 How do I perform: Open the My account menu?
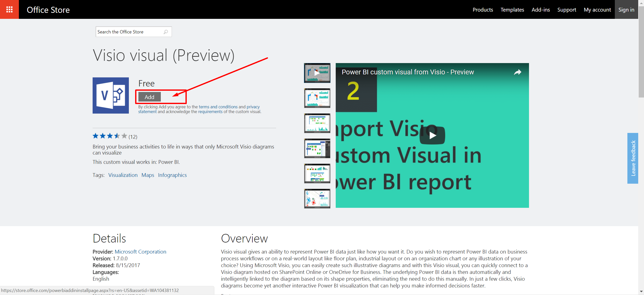click(x=597, y=10)
